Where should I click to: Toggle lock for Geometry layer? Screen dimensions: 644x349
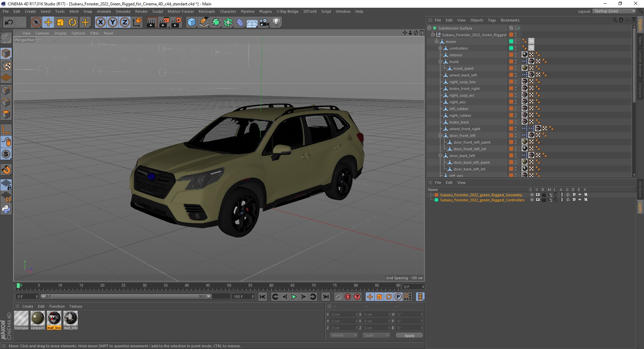[x=555, y=195]
